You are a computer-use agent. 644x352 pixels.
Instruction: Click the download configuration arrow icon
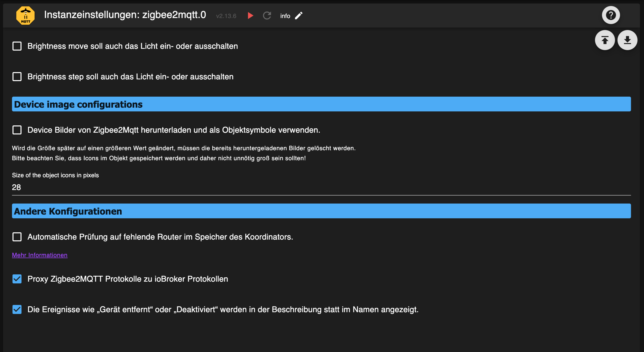pyautogui.click(x=627, y=40)
